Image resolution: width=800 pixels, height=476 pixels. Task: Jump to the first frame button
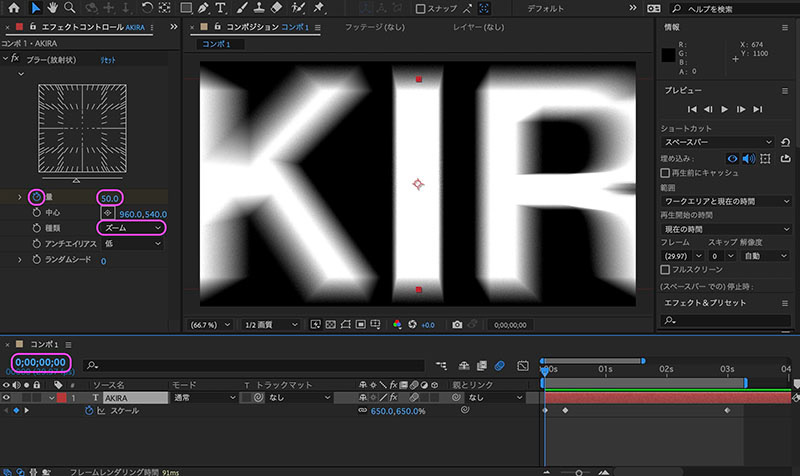pos(692,109)
